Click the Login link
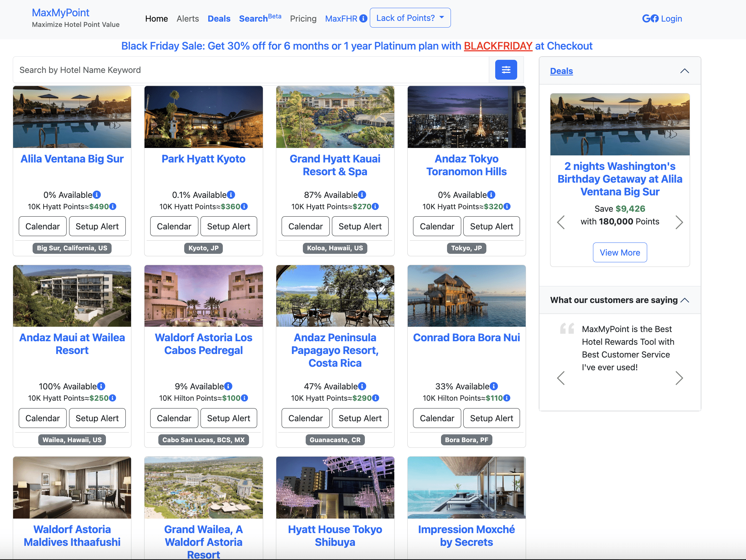 pyautogui.click(x=671, y=18)
